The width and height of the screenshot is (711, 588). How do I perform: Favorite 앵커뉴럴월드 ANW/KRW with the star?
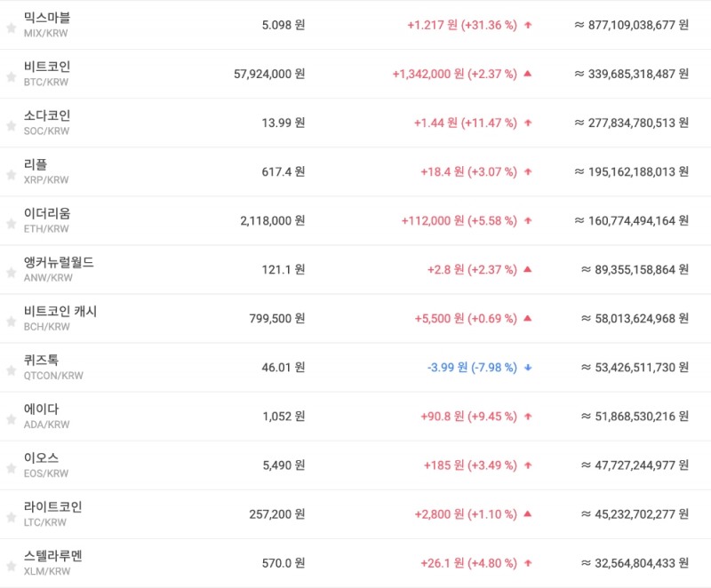pos(12,273)
